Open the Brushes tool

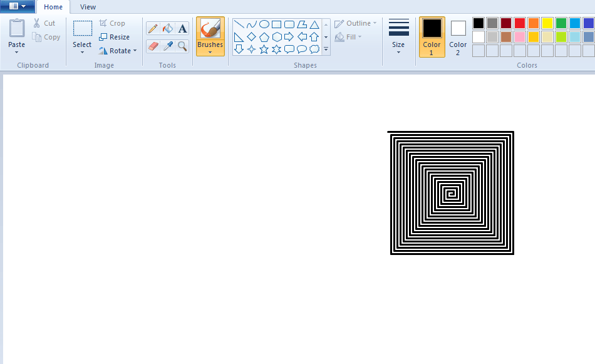coord(210,36)
